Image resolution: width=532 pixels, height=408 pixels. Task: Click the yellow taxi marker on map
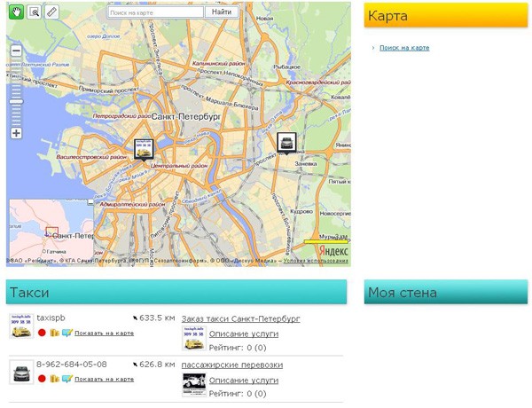pyautogui.click(x=144, y=149)
